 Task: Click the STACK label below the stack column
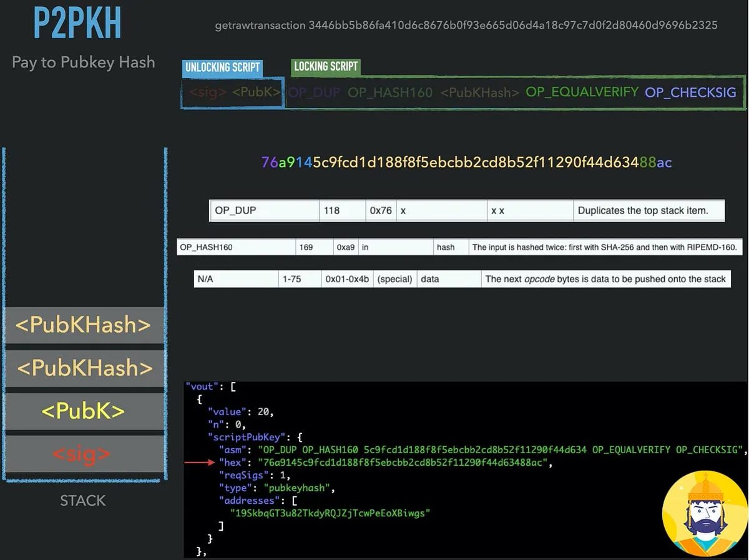click(83, 500)
